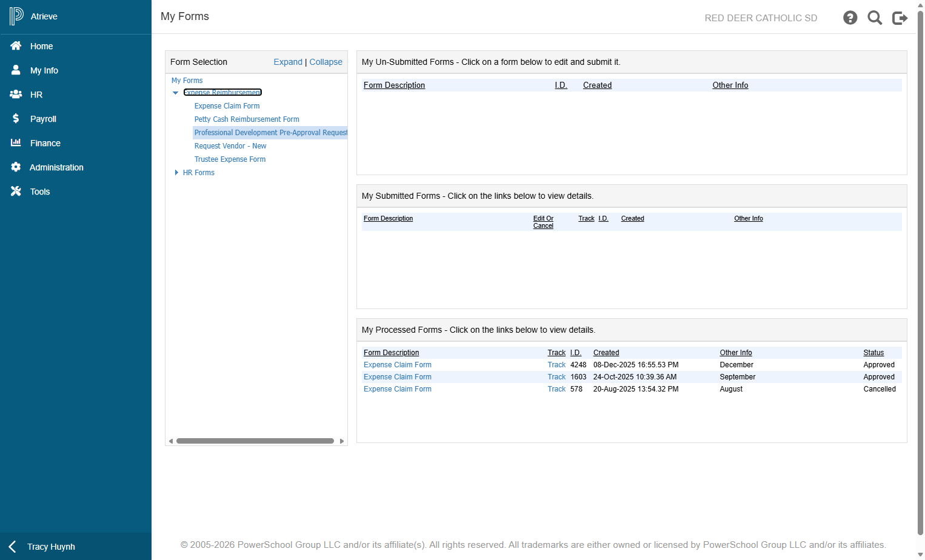Open the Finance menu item
This screenshot has height=560, width=925.
[x=45, y=143]
